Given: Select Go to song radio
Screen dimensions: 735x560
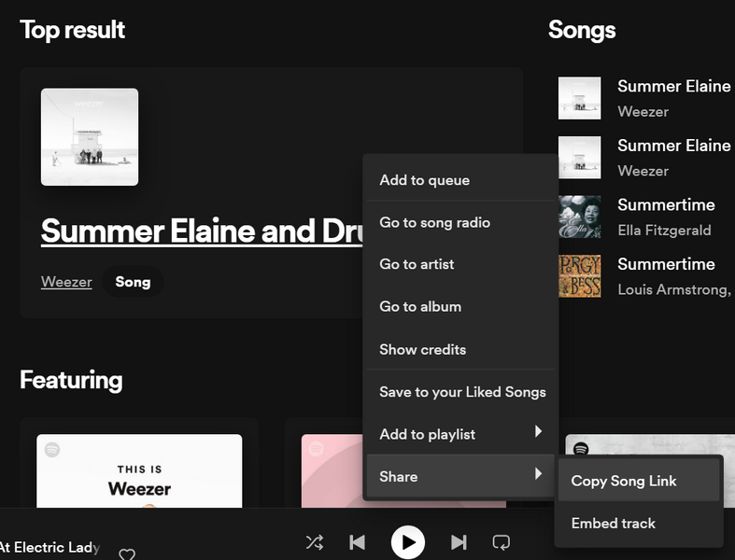Looking at the screenshot, I should [x=434, y=222].
